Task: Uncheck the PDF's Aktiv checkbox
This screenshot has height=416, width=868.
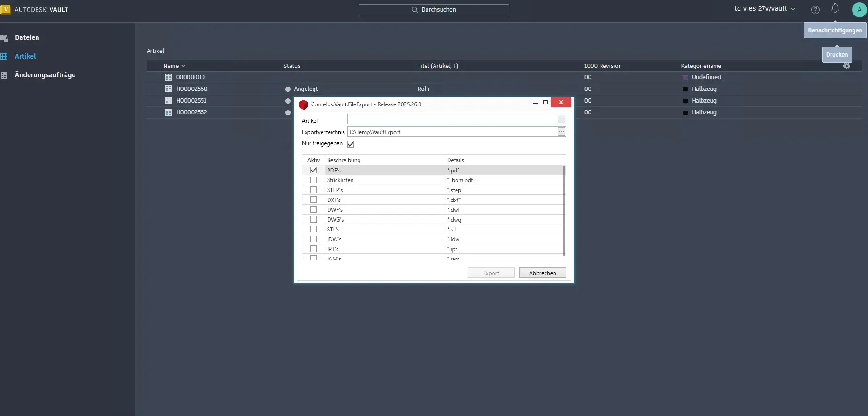Action: point(314,170)
